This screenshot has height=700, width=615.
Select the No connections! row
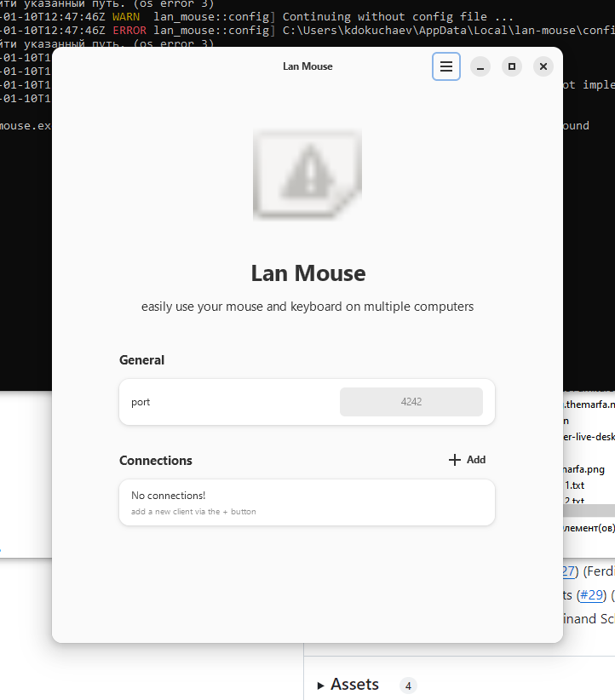pyautogui.click(x=307, y=502)
